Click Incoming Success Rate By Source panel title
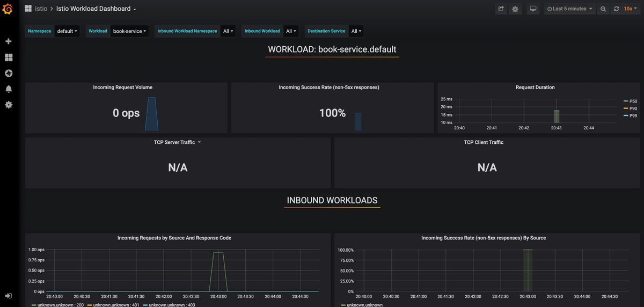644x307 pixels. pos(484,238)
